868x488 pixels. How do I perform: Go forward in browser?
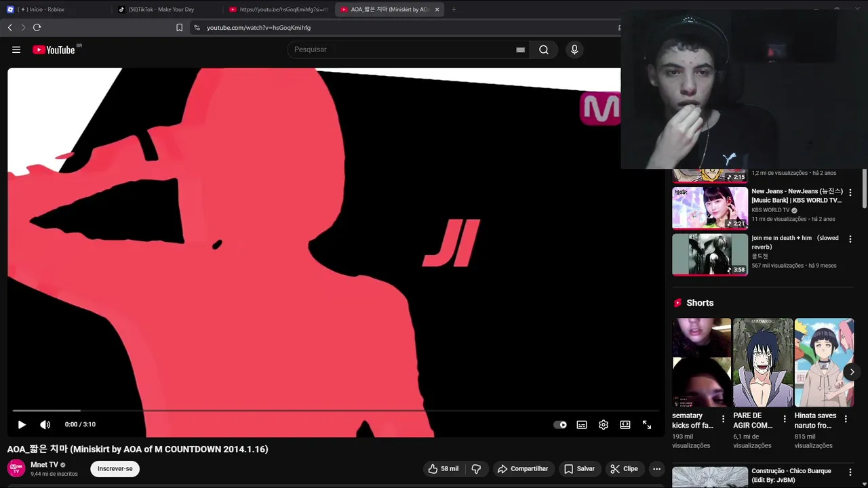point(23,28)
